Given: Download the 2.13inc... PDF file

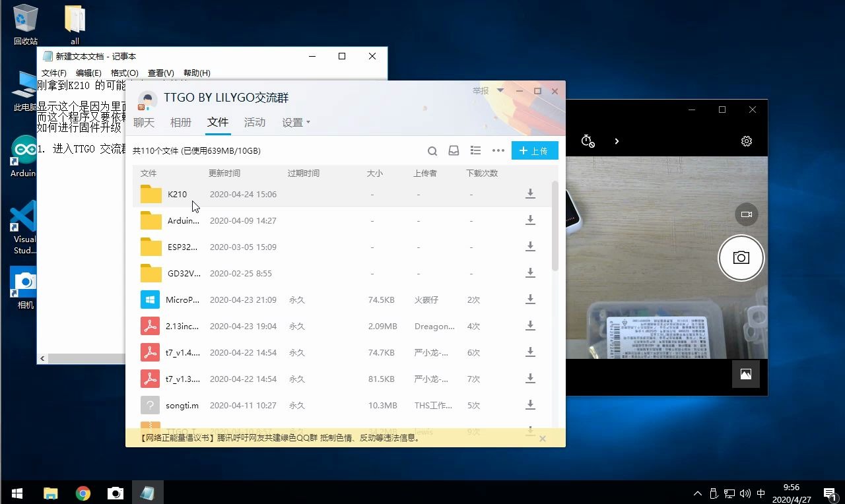Looking at the screenshot, I should click(x=530, y=326).
